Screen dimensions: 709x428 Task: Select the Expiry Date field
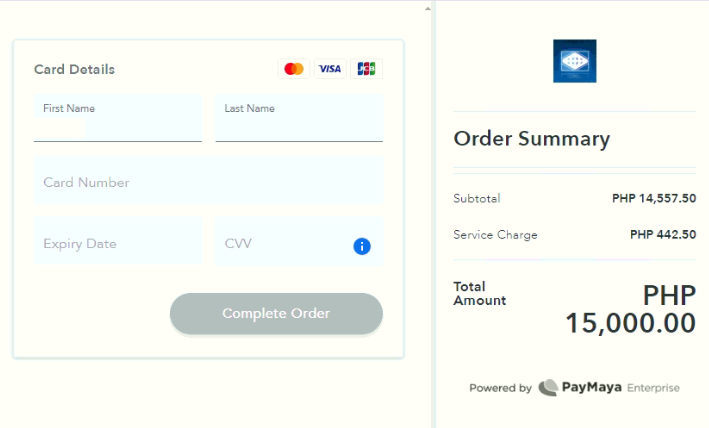118,241
